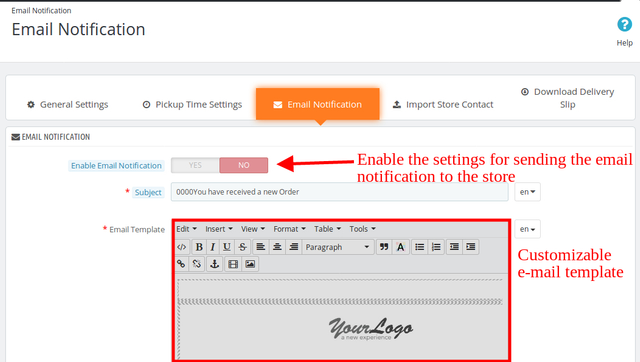The height and width of the screenshot is (362, 640).
Task: Open the Help icon
Action: pyautogui.click(x=624, y=24)
